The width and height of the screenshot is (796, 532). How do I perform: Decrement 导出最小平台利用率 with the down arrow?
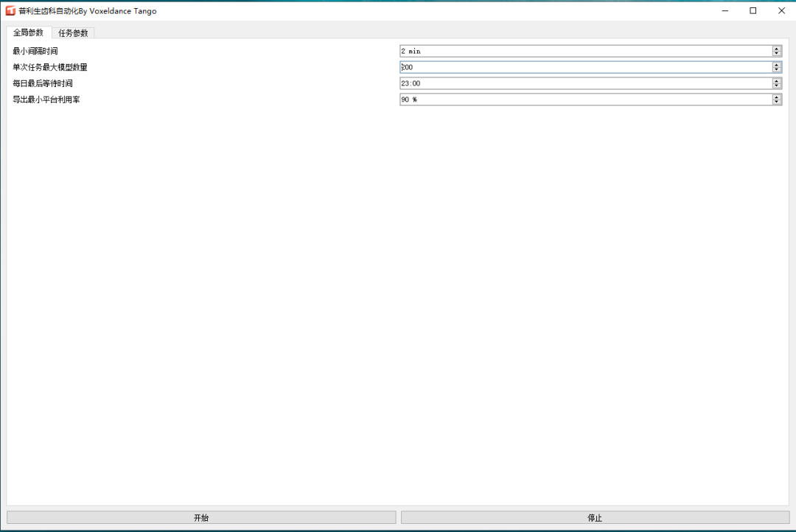777,102
